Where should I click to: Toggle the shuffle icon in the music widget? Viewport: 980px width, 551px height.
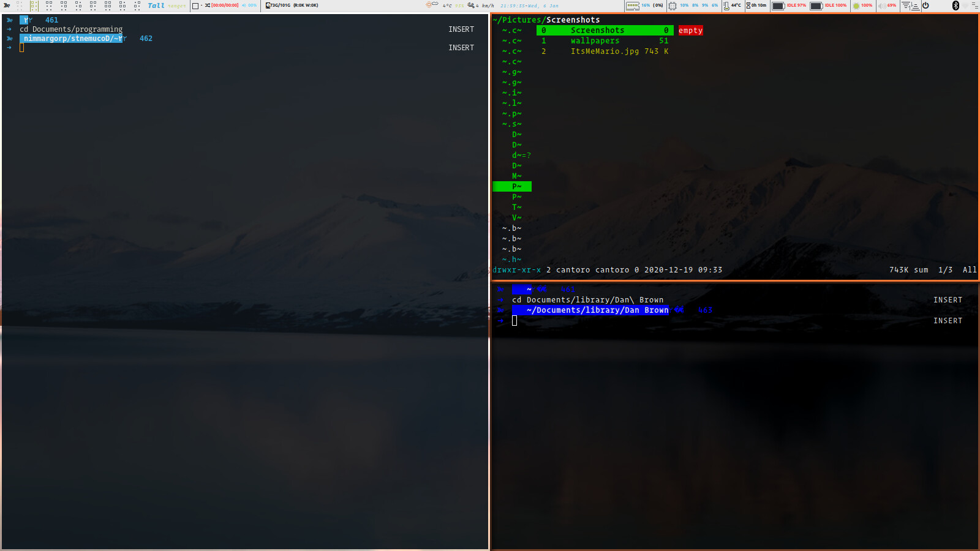coord(208,6)
